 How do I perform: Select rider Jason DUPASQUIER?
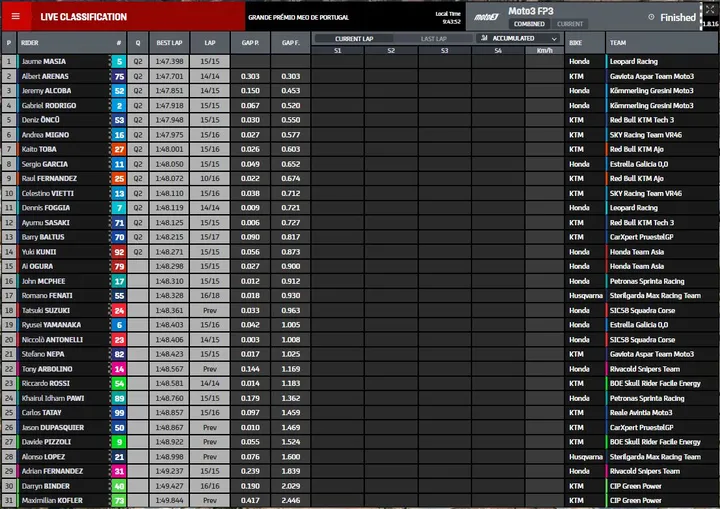pos(53,427)
